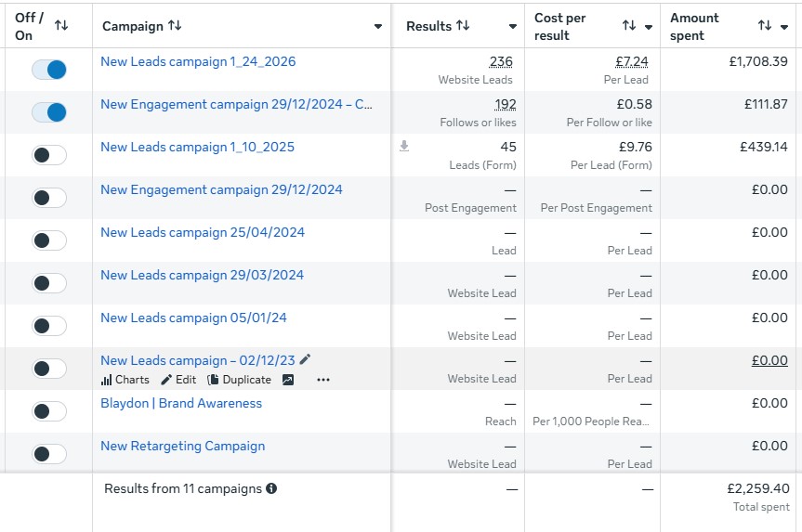802x532 pixels.
Task: Click the £9.76 Per Lead (Form) cost
Action: click(636, 148)
